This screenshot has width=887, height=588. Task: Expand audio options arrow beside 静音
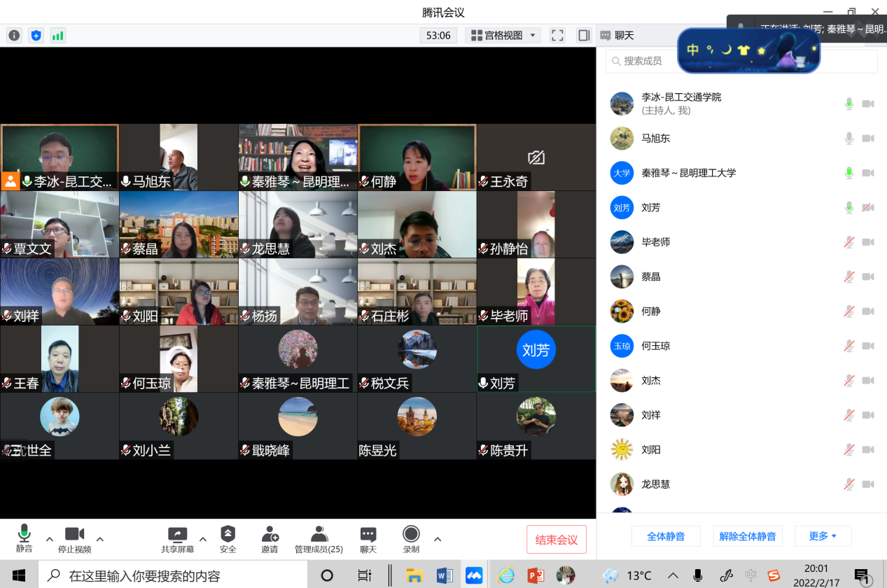pyautogui.click(x=49, y=539)
